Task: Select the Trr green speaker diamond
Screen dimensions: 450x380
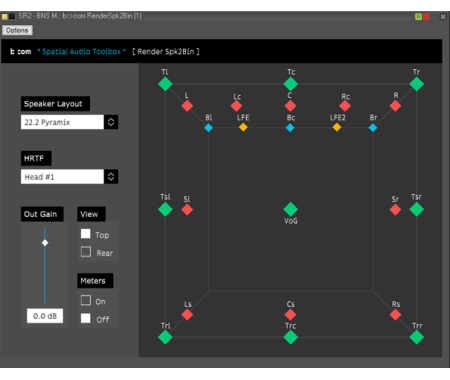Action: pos(416,337)
